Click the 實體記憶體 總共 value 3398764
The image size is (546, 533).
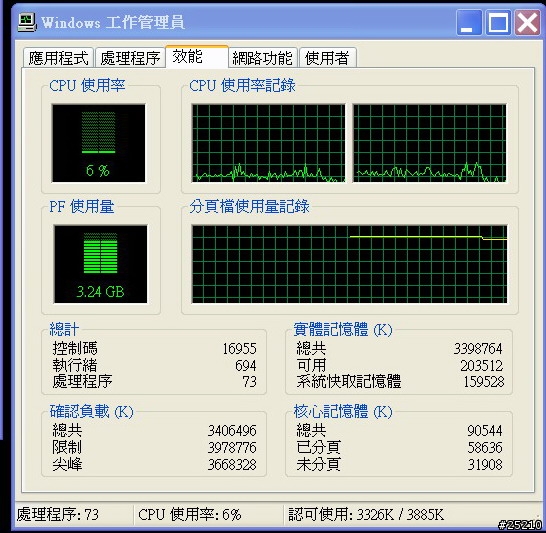click(478, 348)
